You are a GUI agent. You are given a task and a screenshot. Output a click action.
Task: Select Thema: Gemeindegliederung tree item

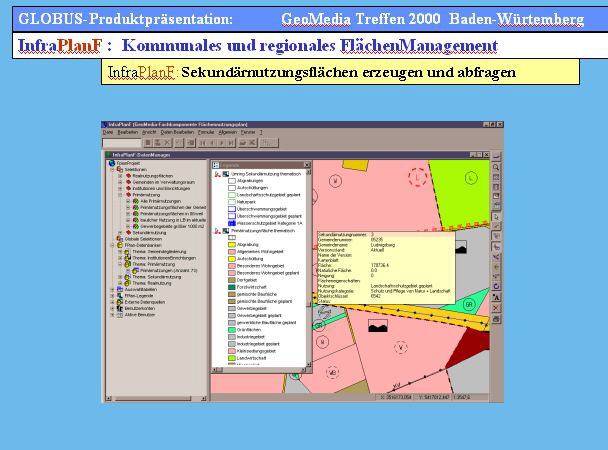pos(159,252)
